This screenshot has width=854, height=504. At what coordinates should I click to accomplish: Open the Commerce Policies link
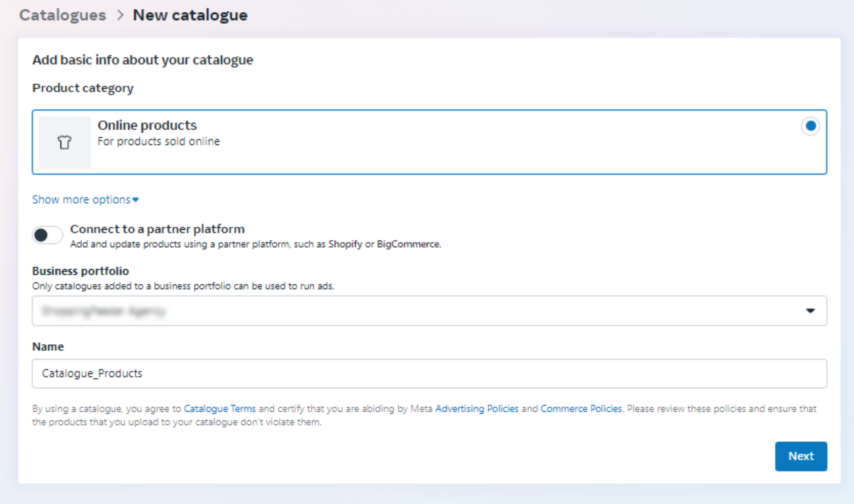(581, 409)
